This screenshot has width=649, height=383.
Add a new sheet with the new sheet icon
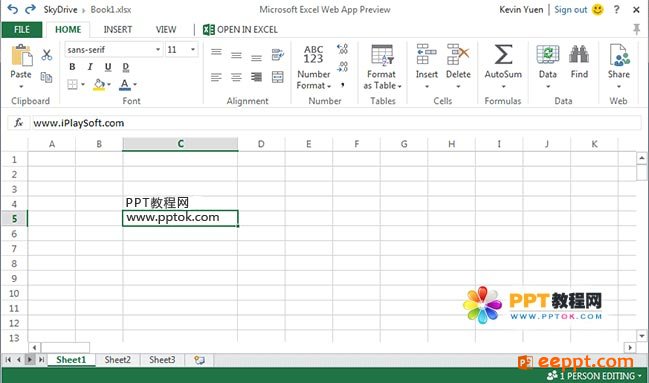[200, 360]
